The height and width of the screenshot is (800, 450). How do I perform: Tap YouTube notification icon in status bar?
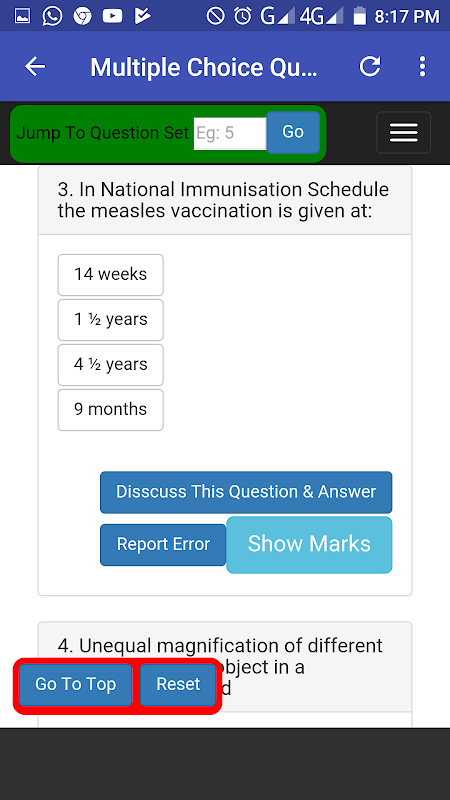(x=112, y=16)
